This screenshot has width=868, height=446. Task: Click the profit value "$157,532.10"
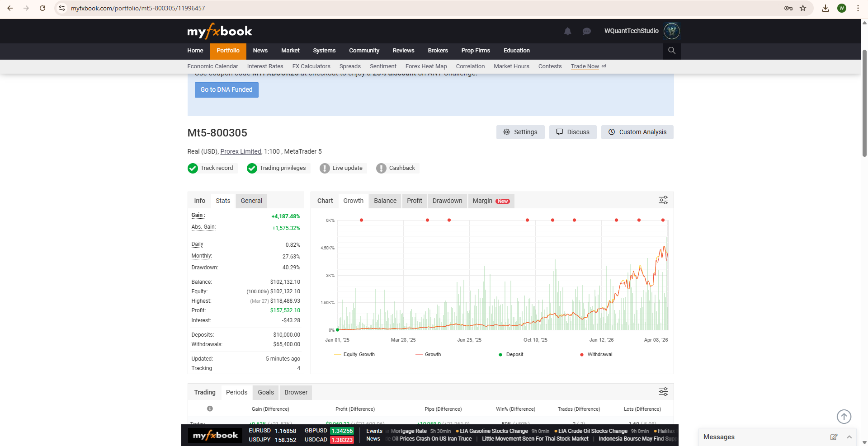tap(285, 310)
